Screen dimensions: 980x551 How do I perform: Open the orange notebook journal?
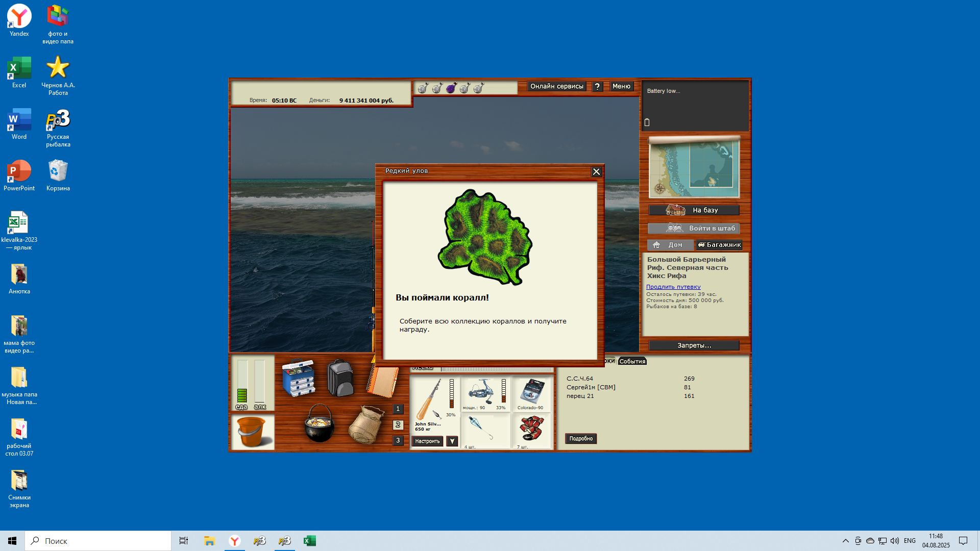383,382
